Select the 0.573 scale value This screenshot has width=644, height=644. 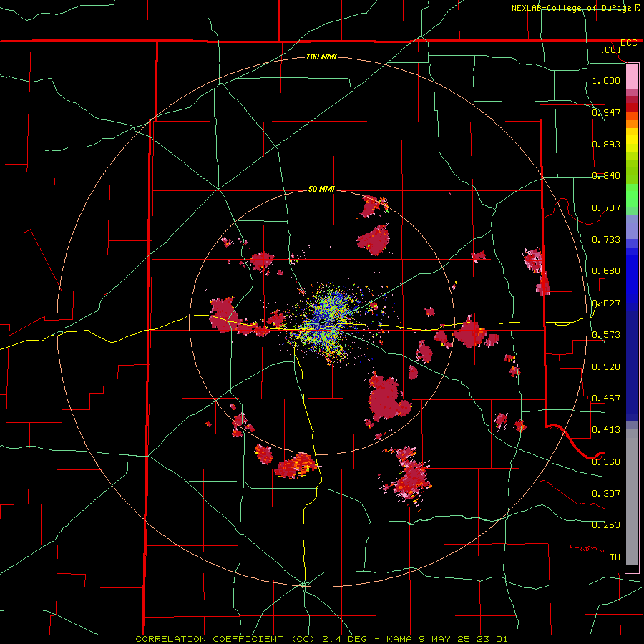(606, 335)
